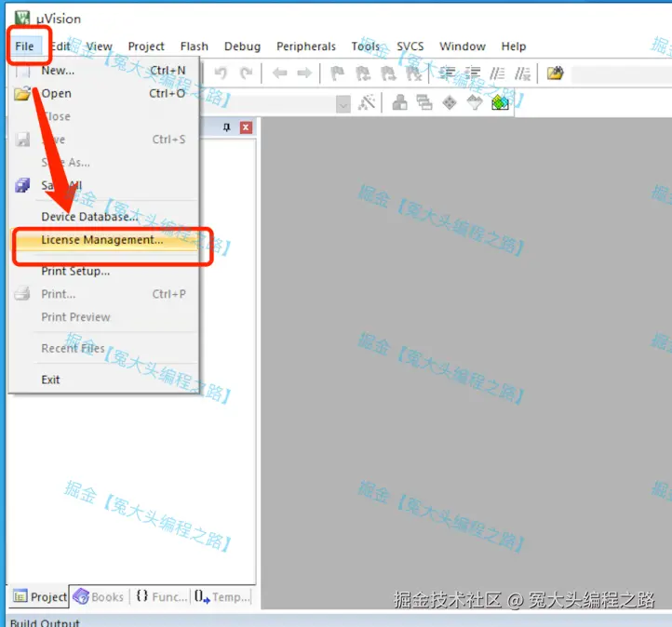Click the Navigate Forwards arrow icon
The width and height of the screenshot is (672, 627).
pos(304,73)
